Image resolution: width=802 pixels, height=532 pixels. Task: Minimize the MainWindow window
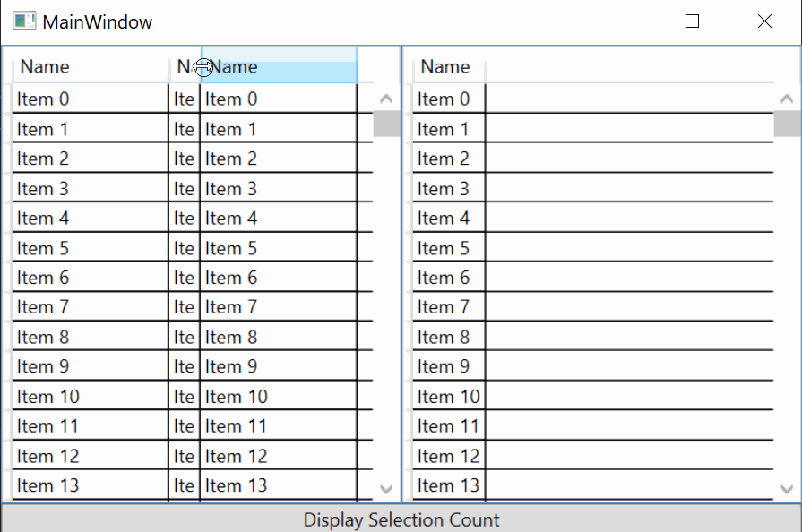coord(619,21)
